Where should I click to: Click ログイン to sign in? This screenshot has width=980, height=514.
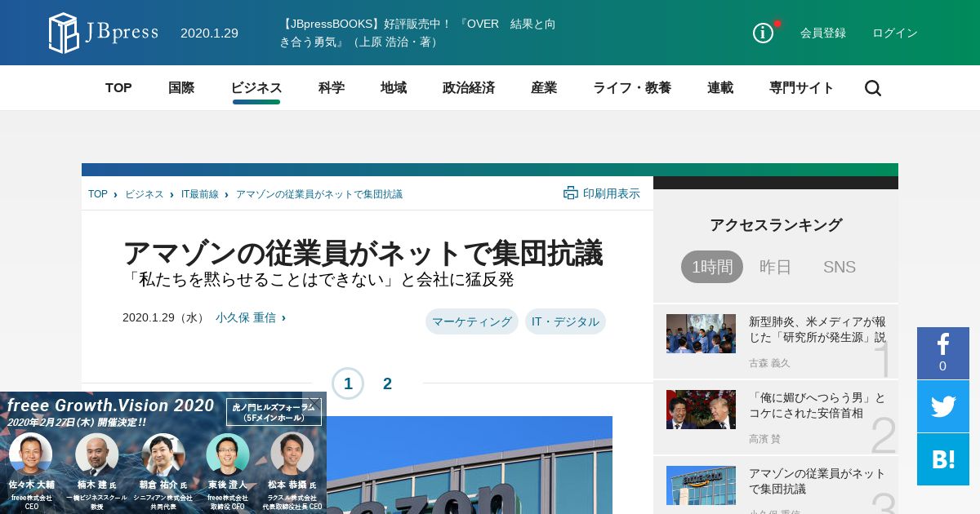(895, 33)
